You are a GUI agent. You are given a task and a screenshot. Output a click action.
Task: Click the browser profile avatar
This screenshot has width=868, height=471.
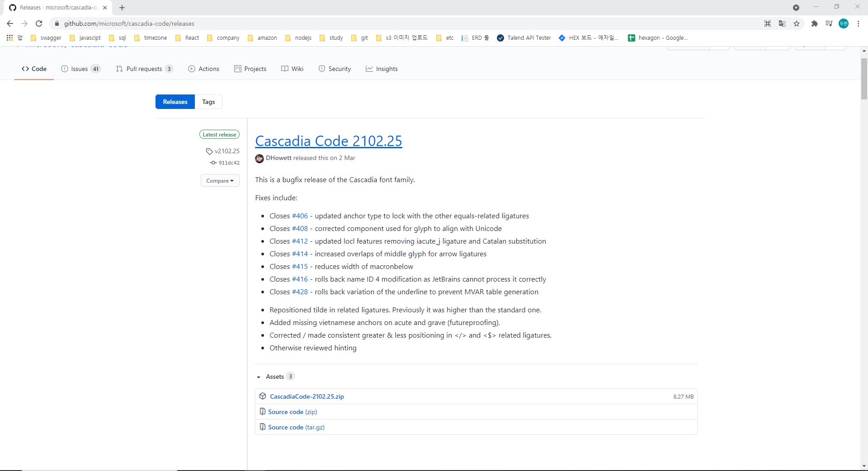point(844,24)
